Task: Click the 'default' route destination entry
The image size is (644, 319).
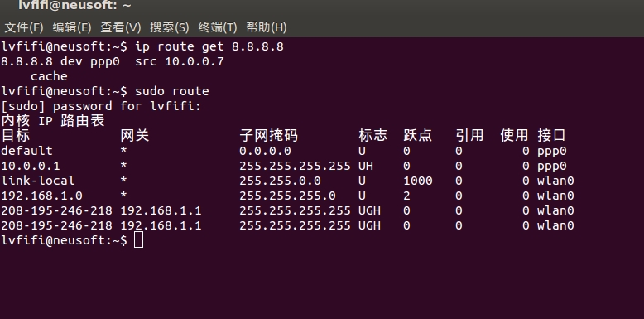Action: pos(26,151)
